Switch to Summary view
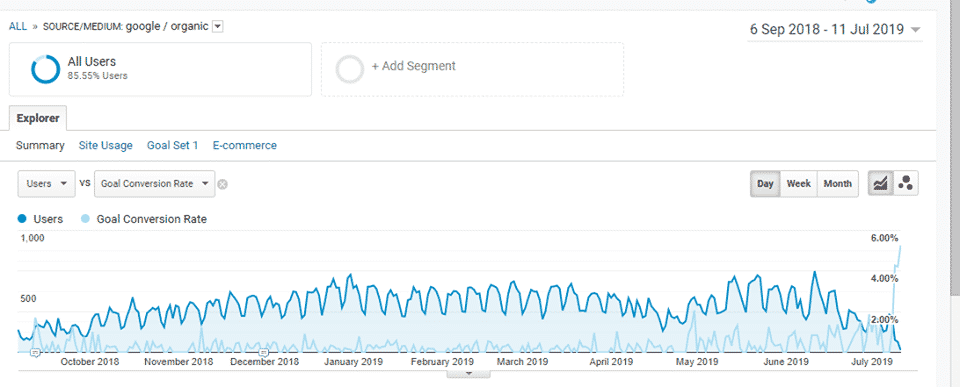 (40, 146)
